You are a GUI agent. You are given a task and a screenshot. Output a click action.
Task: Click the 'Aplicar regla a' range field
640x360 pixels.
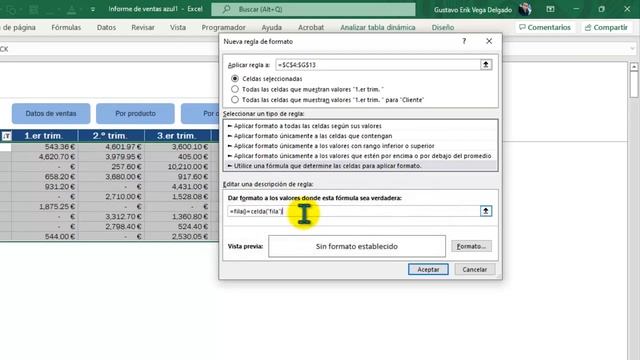point(378,64)
